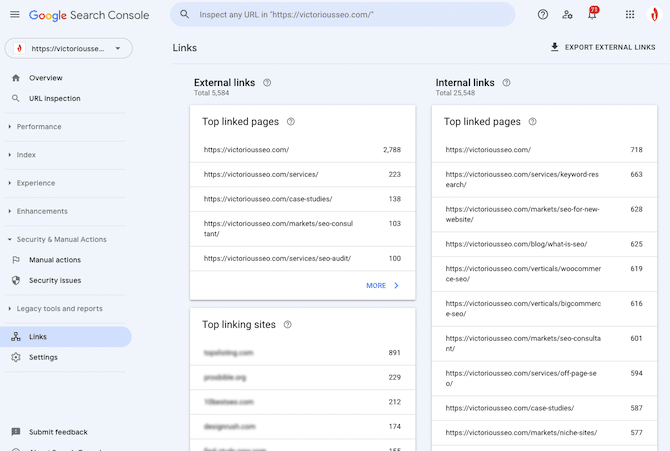Select Links in the sidebar
The width and height of the screenshot is (670, 451).
(66, 336)
